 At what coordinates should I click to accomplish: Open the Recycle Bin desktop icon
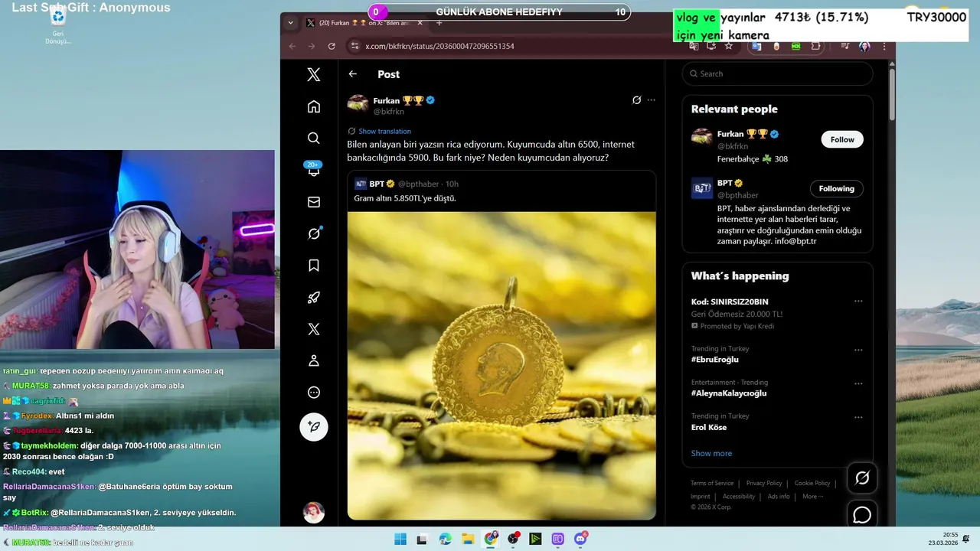57,26
